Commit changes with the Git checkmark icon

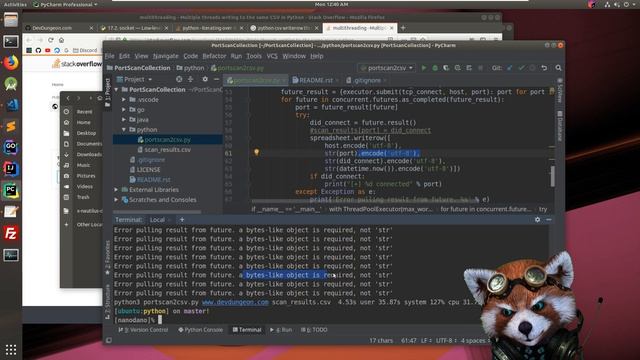521,68
